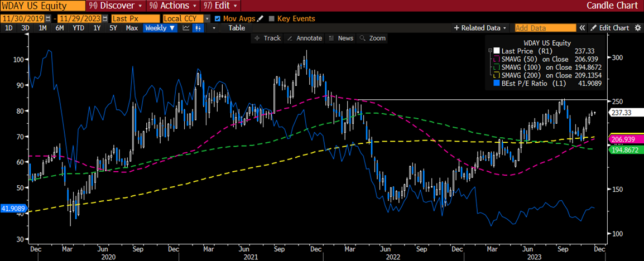The height and width of the screenshot is (261, 644).
Task: Open the Weekly periodicity dropdown
Action: [x=160, y=28]
